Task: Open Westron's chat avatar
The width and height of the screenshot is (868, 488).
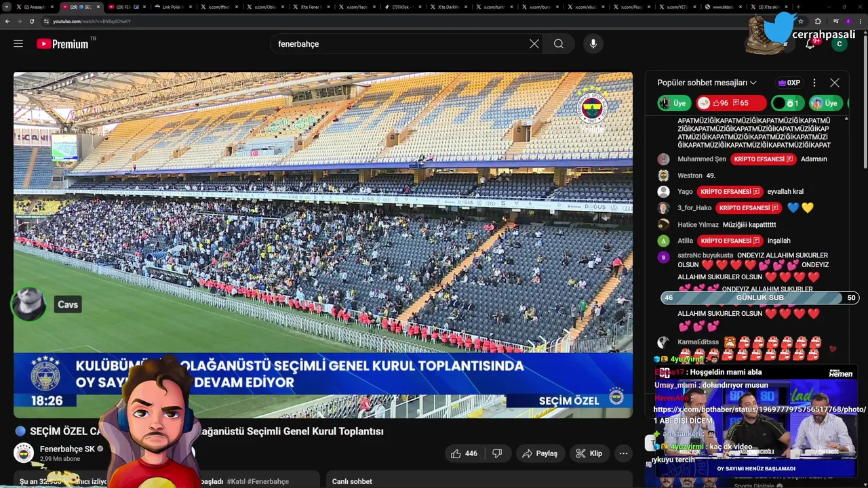Action: (x=664, y=176)
